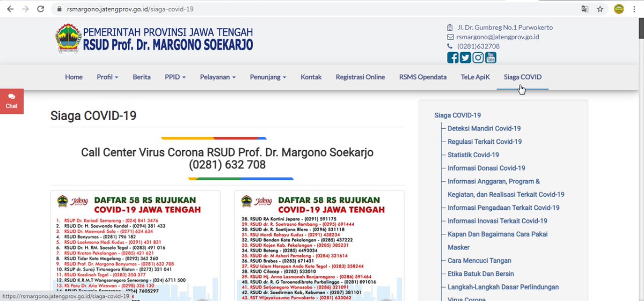The height and width of the screenshot is (301, 644).
Task: Click the green browser extension icon
Action: point(618,9)
